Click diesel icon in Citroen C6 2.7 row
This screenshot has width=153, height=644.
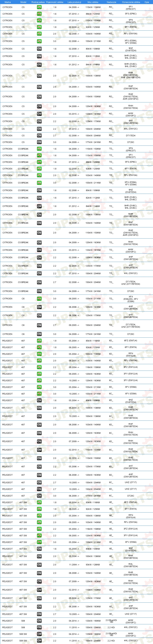pos(39,325)
